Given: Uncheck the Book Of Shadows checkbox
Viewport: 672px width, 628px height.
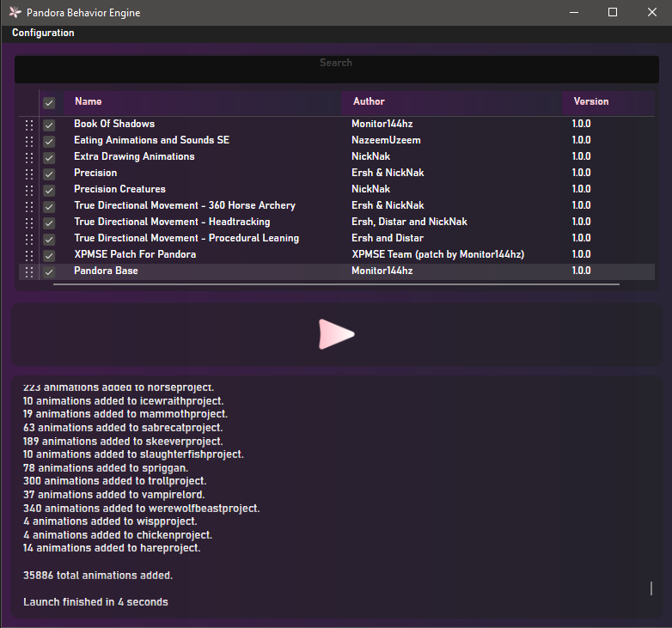Looking at the screenshot, I should point(49,125).
